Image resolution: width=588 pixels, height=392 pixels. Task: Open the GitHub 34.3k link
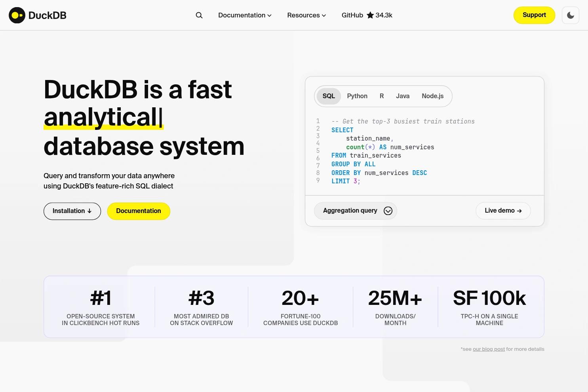(367, 15)
